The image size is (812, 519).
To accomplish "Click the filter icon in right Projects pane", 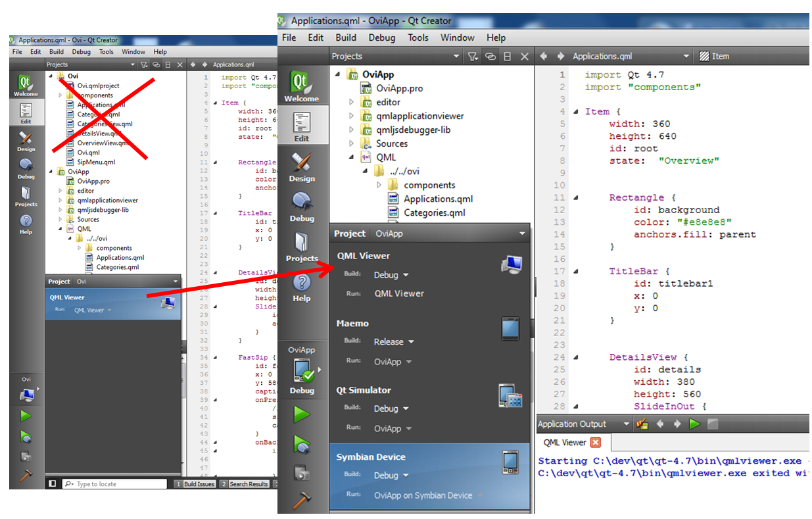I will 473,57.
